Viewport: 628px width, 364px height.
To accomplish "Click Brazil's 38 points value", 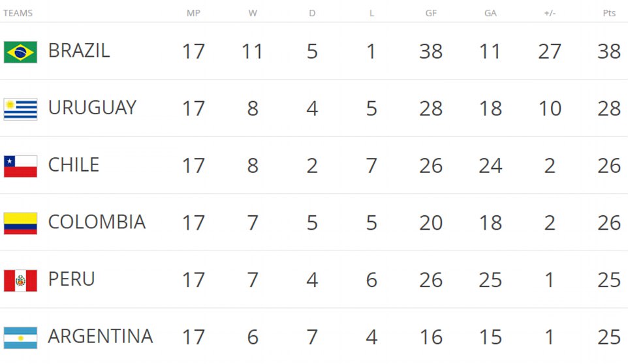I will point(608,51).
